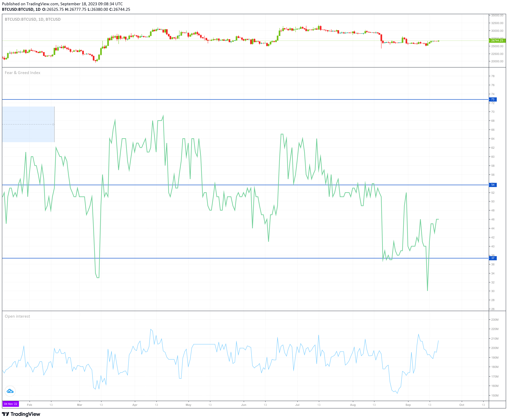
Task: Select the light blue shaded rectangle drawing
Action: pos(28,124)
